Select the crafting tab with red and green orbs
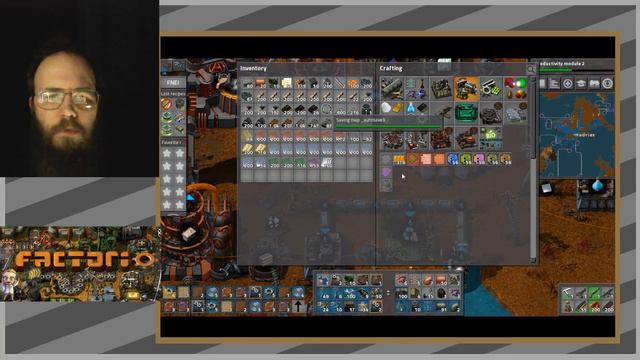Viewport: 640px width, 360px height. [x=516, y=89]
